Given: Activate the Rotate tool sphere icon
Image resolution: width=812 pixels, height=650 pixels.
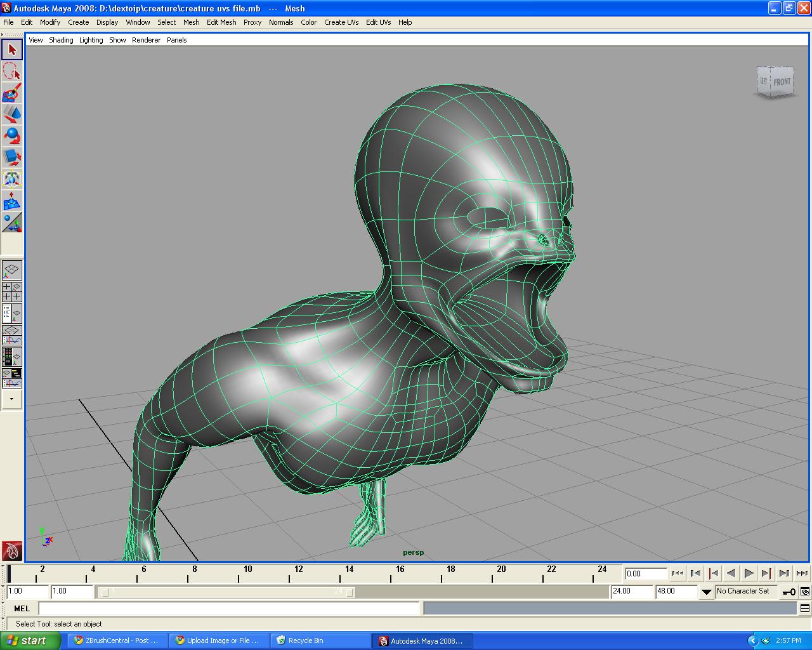Looking at the screenshot, I should tap(12, 136).
